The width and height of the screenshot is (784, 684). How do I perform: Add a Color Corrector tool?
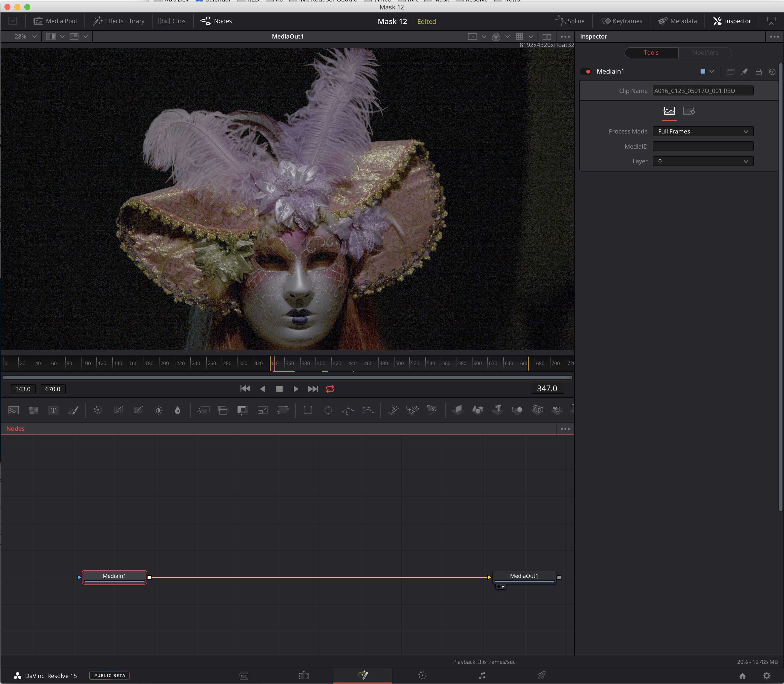pyautogui.click(x=98, y=410)
